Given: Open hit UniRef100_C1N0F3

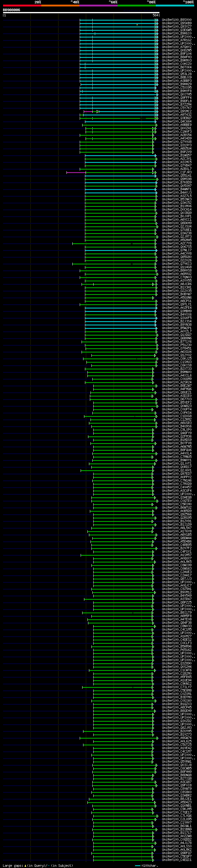Looking at the screenshot, I should 176,132.
